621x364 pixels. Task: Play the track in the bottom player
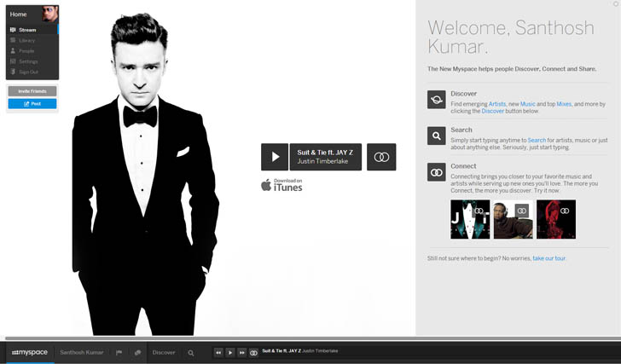[x=230, y=353]
